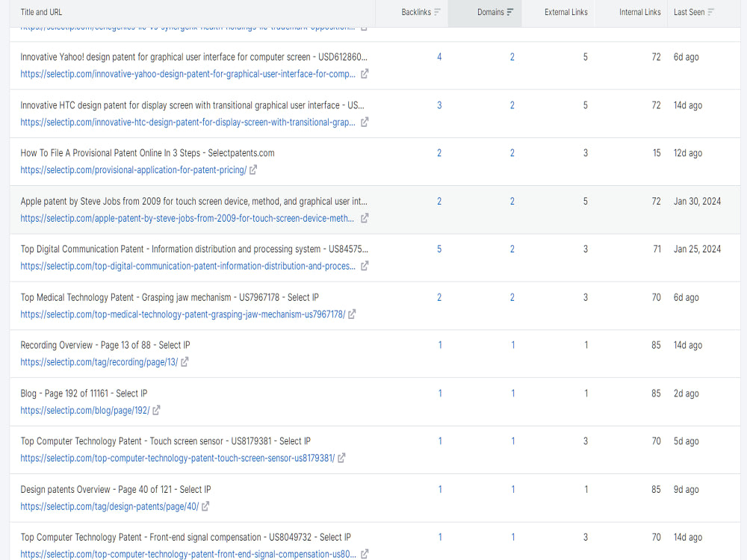Select 'Jan 25, 2024' last seen date
This screenshot has width=747, height=560.
[697, 249]
